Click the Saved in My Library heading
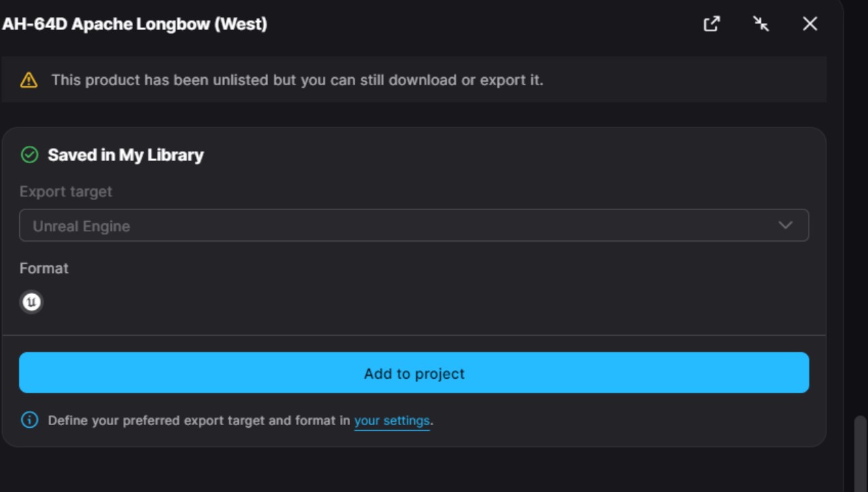 click(x=126, y=155)
